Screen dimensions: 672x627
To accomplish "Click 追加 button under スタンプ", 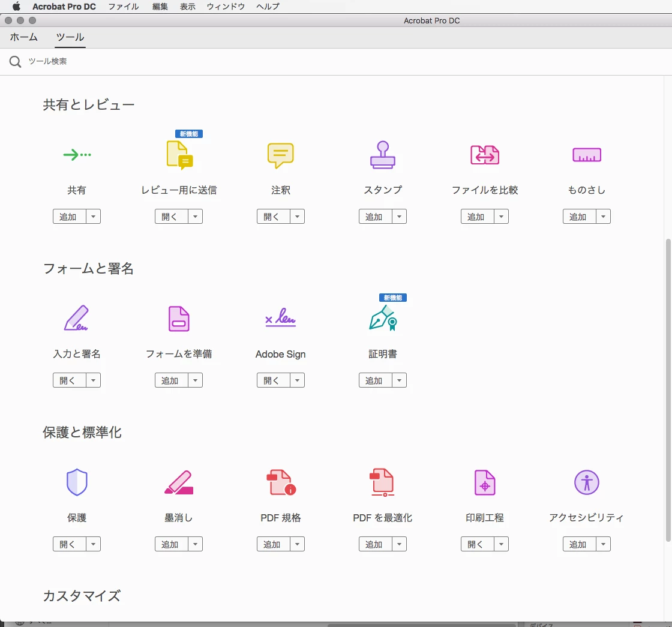I will click(x=376, y=217).
